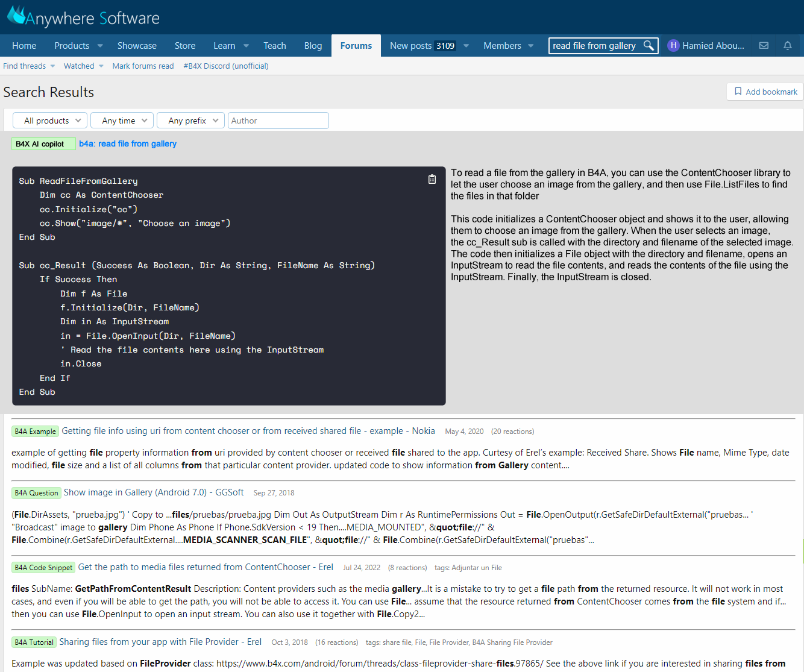Click the 'Search Results' heading
The image size is (804, 672).
pos(49,92)
